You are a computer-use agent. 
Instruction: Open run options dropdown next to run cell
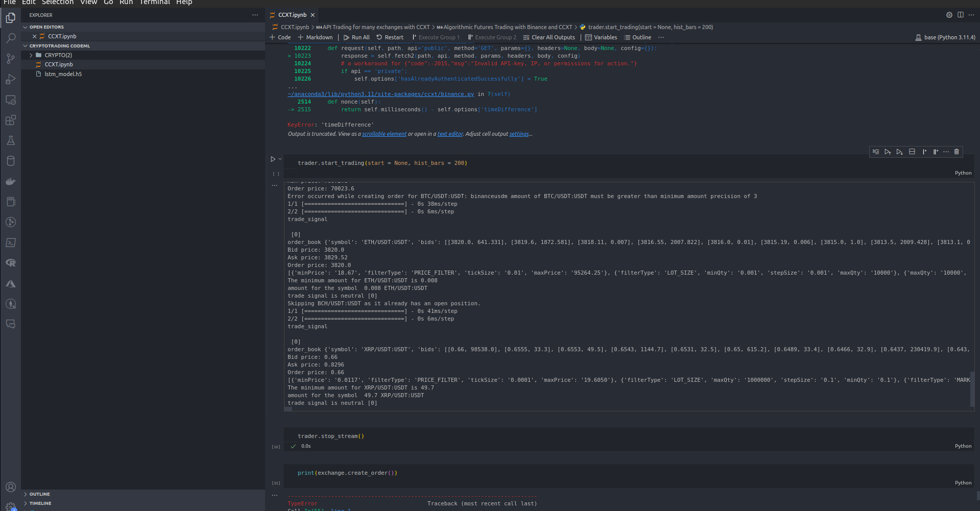(280, 159)
